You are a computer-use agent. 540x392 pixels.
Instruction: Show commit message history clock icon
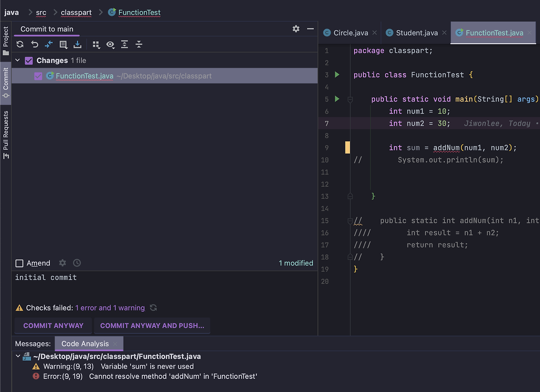[77, 263]
